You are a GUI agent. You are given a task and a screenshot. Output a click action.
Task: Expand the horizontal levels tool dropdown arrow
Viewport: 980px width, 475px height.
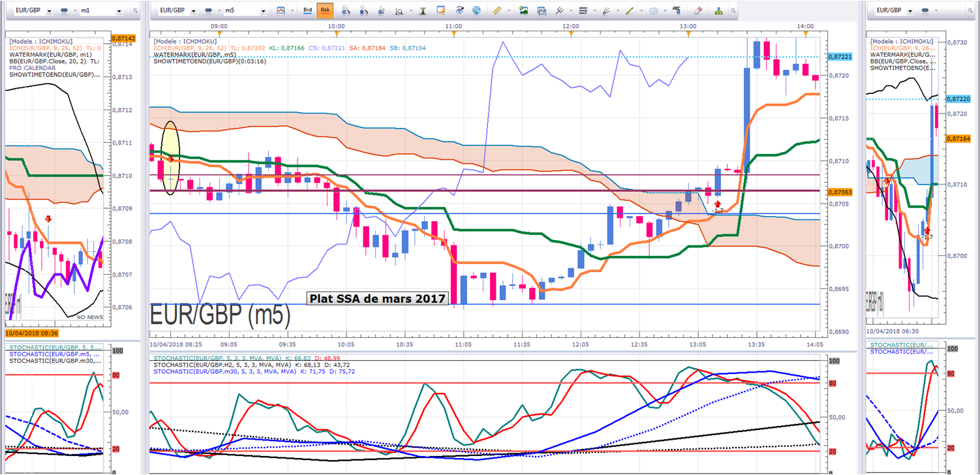(x=594, y=11)
